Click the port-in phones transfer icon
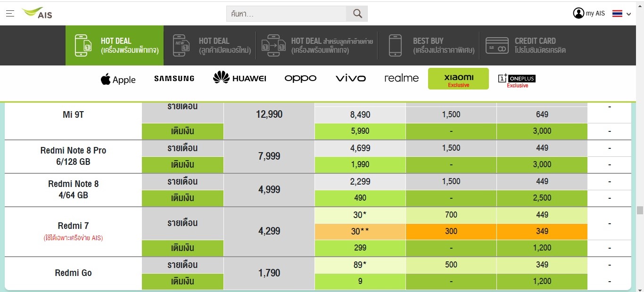The height and width of the screenshot is (292, 644). [x=274, y=46]
